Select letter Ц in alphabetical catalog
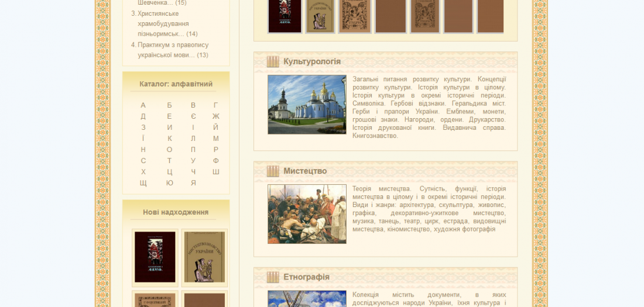Viewport: 644px width, 307px height. click(169, 172)
